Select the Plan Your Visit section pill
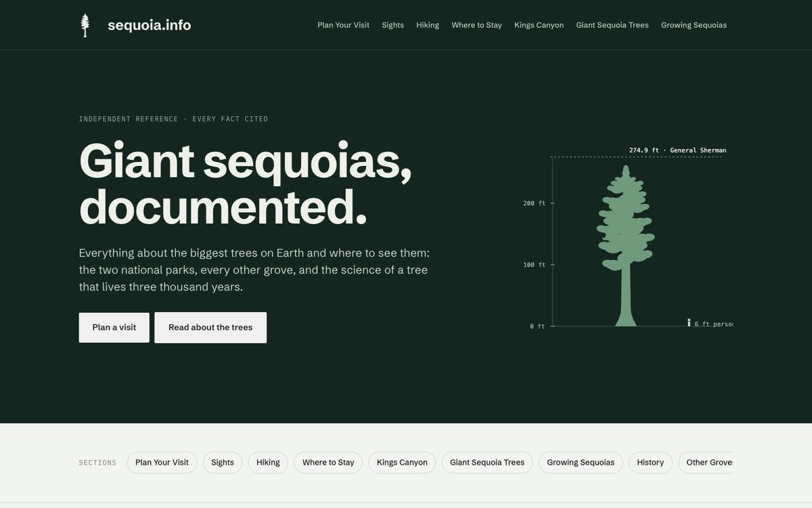This screenshot has height=508, width=812. click(x=162, y=463)
